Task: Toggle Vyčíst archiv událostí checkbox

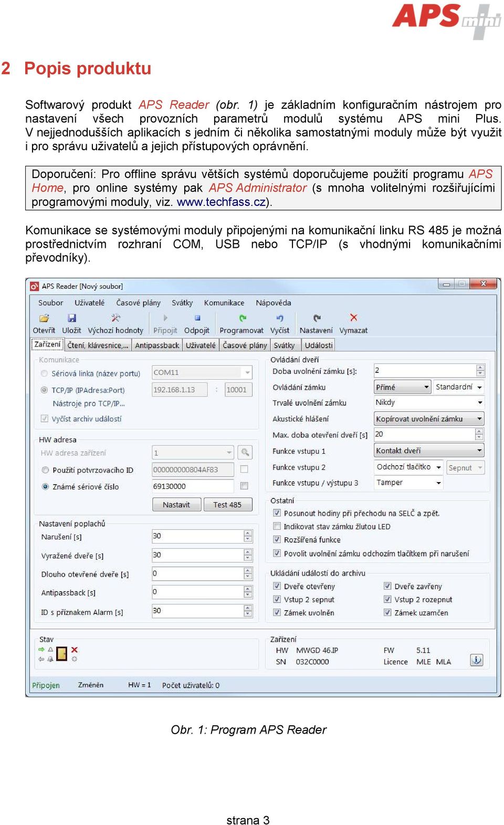Action: (x=44, y=419)
